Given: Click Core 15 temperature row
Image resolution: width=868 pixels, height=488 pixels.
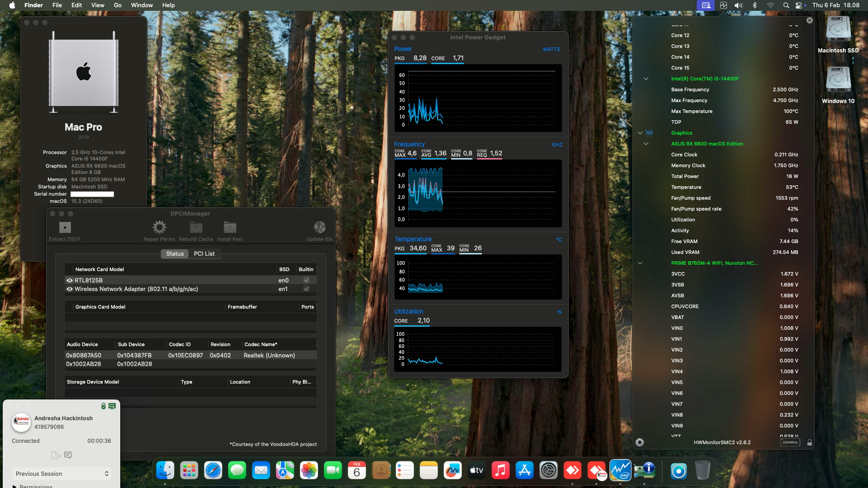Looking at the screenshot, I should 735,68.
